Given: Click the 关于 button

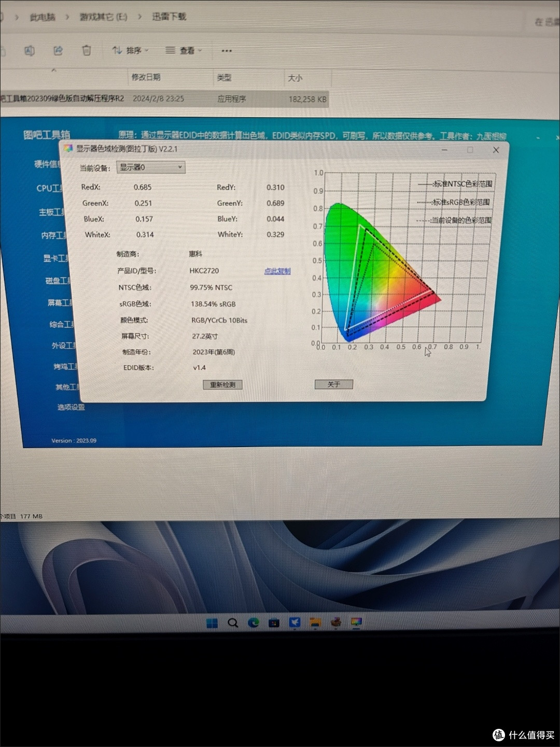Looking at the screenshot, I should tap(333, 384).
